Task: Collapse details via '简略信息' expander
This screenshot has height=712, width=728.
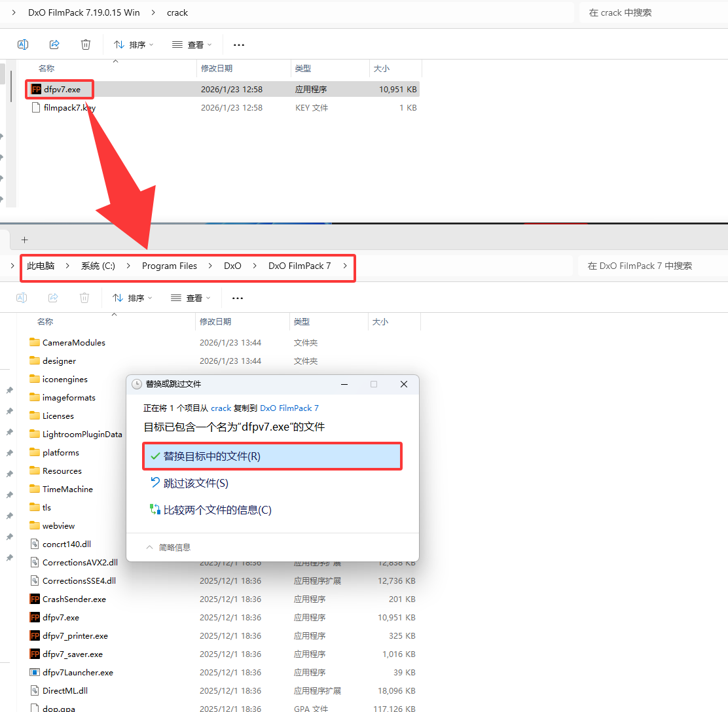Action: pos(168,547)
